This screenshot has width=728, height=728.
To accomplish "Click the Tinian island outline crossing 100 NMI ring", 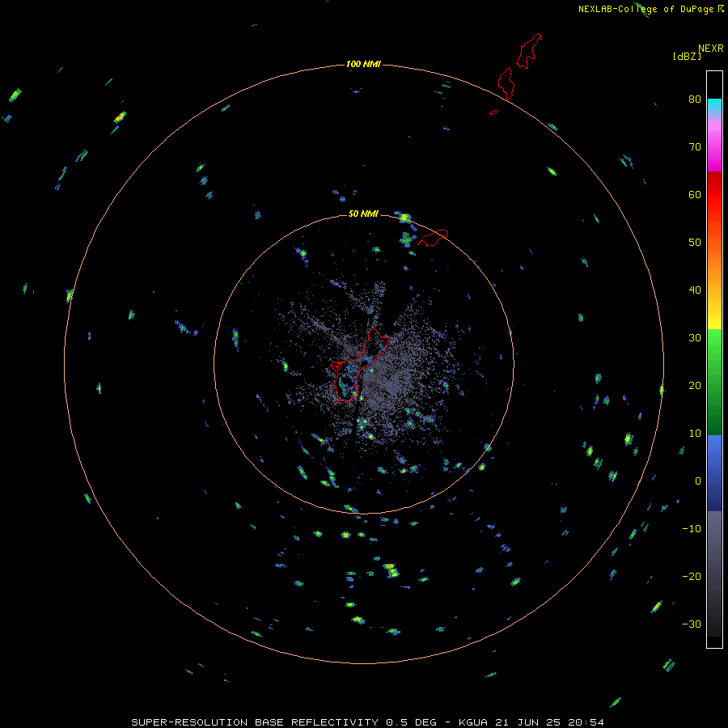I will 506,83.
